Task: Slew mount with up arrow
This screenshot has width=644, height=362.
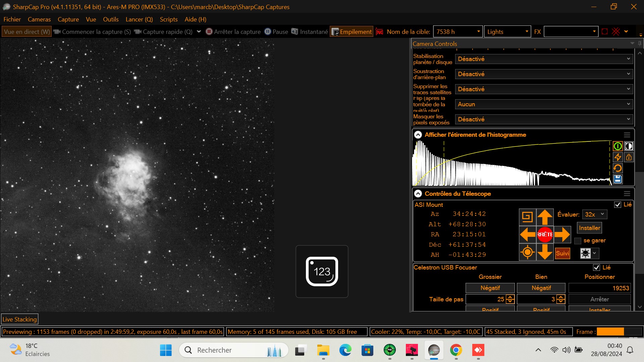Action: pos(545,217)
